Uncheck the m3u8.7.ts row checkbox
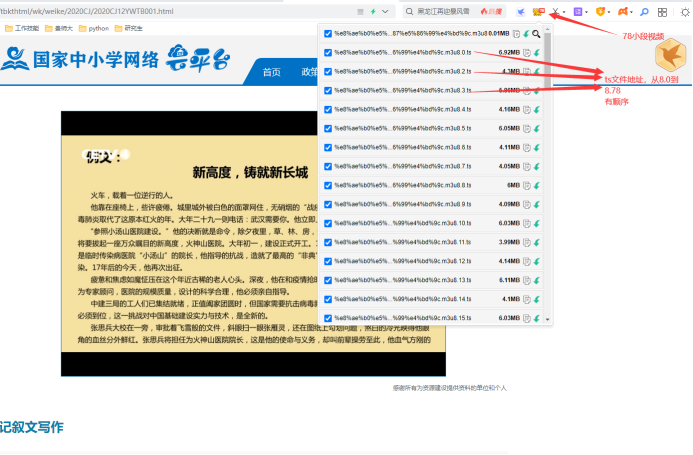 [328, 167]
